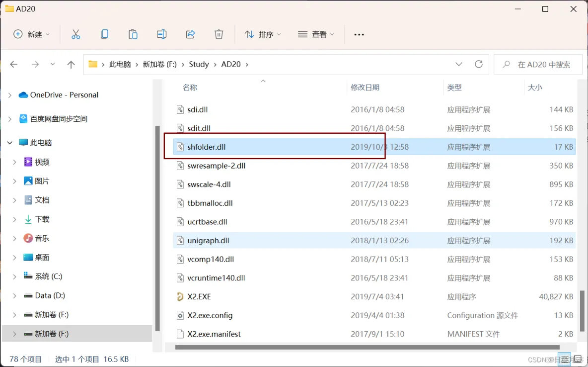The height and width of the screenshot is (367, 588).
Task: Expand the 百度网盘同步空间 node
Action: click(10, 119)
